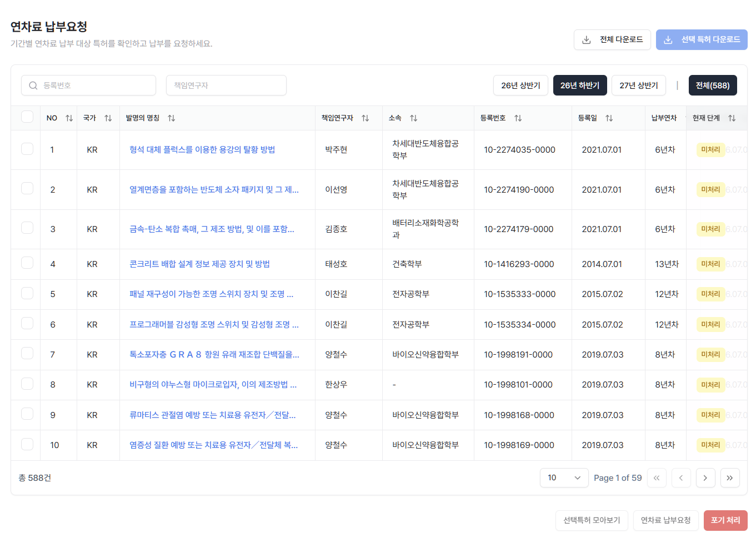Go to next page with the › arrow
Image resolution: width=756 pixels, height=553 pixels.
[x=705, y=477]
